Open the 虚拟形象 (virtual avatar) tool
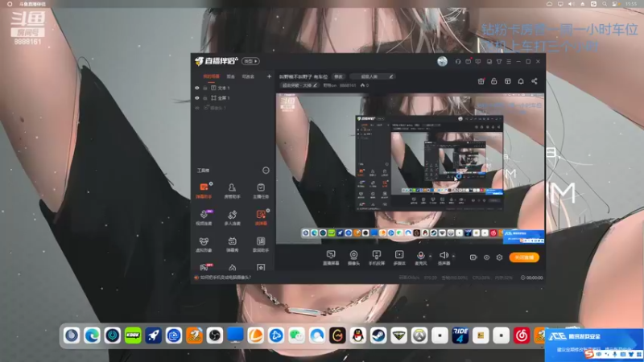The image size is (644, 362). click(204, 245)
